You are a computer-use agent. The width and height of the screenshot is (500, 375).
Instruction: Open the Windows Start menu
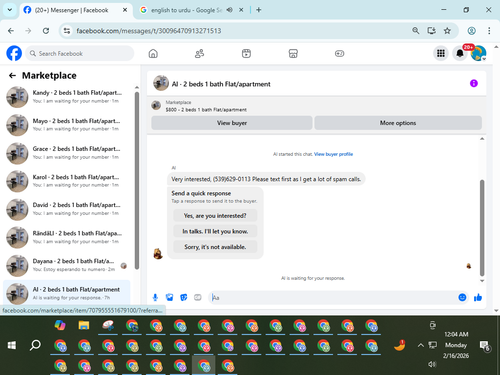pos(12,345)
